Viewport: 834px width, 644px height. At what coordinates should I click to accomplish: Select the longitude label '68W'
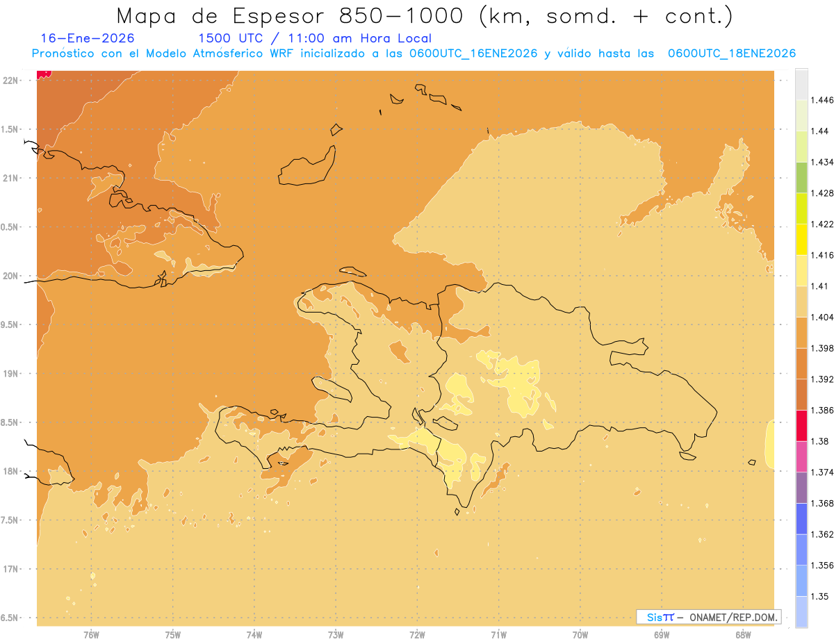point(743,634)
